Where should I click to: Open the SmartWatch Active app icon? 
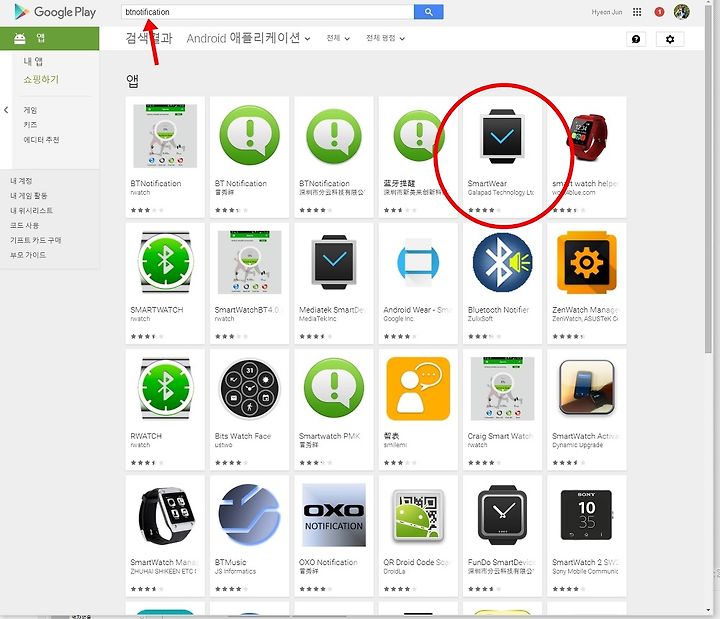click(x=586, y=388)
